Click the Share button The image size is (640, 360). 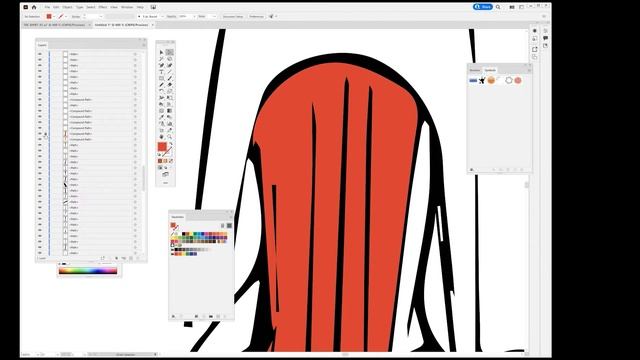point(483,7)
